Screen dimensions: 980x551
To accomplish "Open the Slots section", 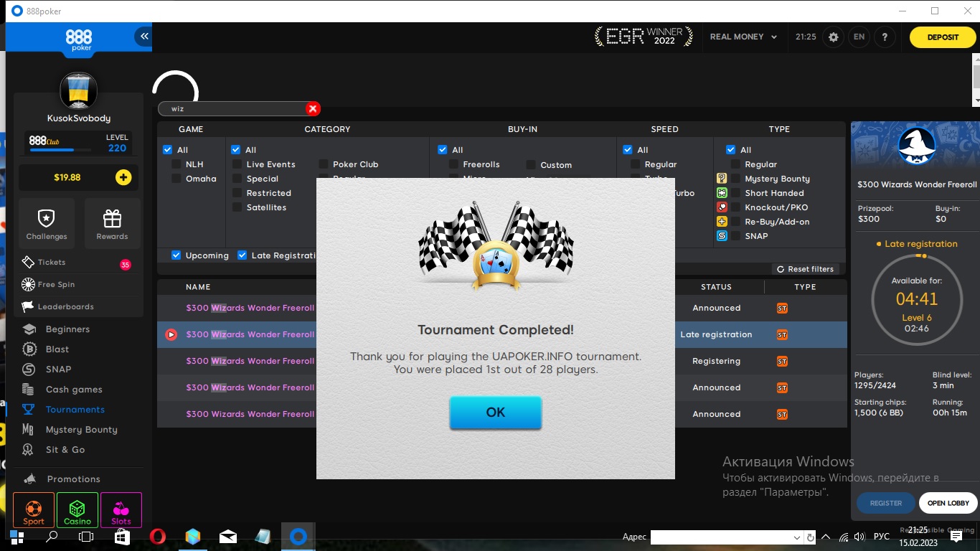I will 121,510.
